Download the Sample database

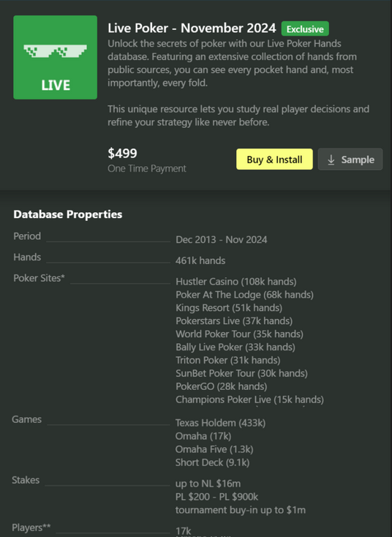pos(350,159)
